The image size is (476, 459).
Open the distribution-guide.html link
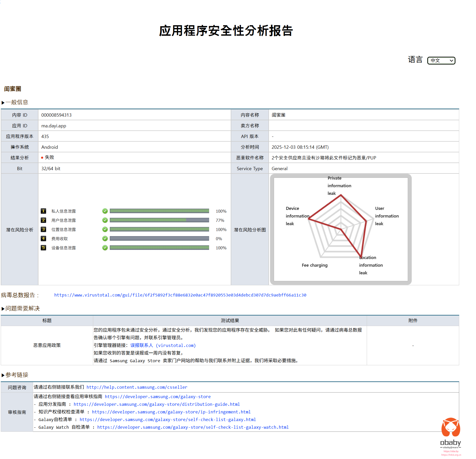pyautogui.click(x=157, y=404)
